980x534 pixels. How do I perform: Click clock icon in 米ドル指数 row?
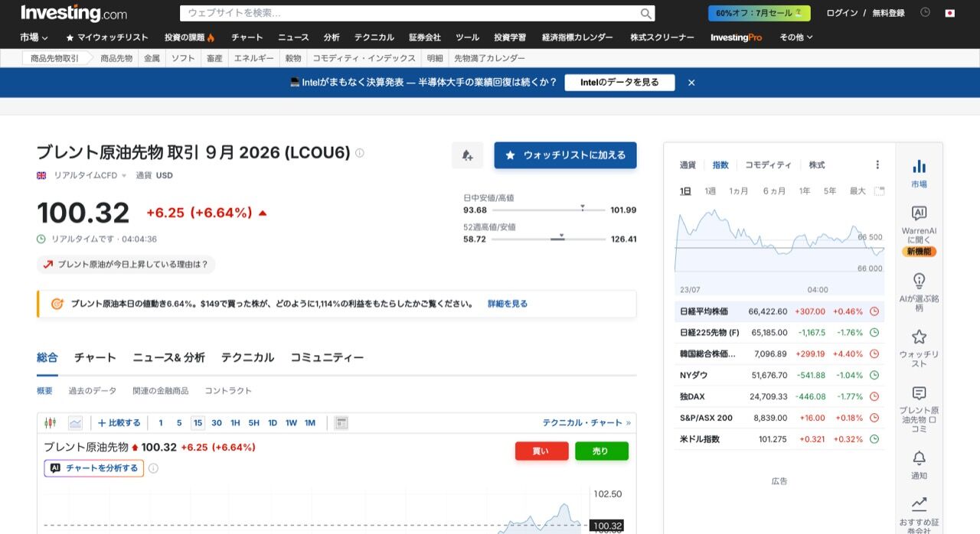(874, 439)
